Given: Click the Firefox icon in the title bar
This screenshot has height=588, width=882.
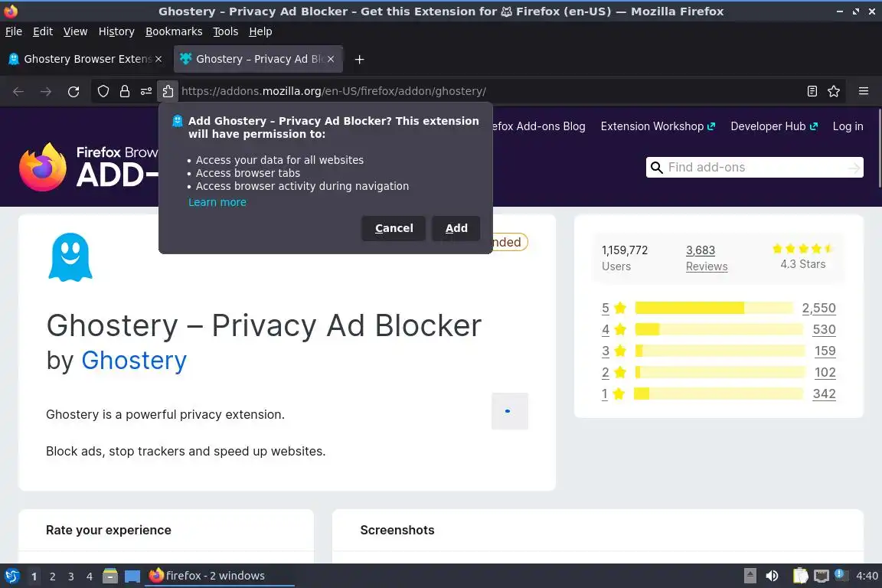Looking at the screenshot, I should 11,11.
